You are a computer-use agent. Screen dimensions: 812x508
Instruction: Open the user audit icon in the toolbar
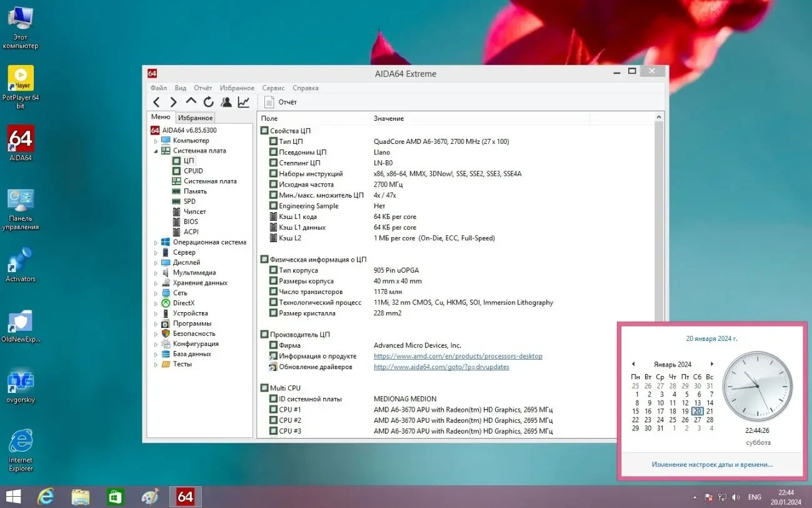coord(226,101)
